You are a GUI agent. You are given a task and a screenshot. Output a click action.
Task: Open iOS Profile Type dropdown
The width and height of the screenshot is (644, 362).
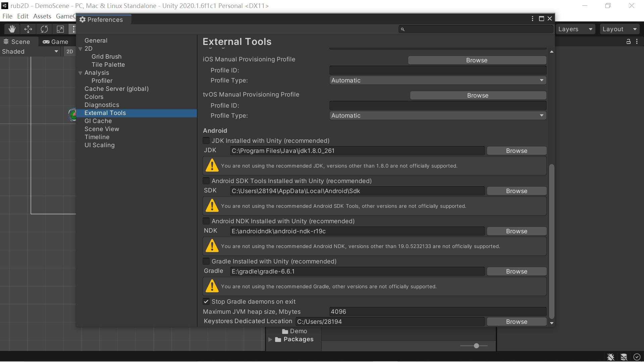coord(438,80)
